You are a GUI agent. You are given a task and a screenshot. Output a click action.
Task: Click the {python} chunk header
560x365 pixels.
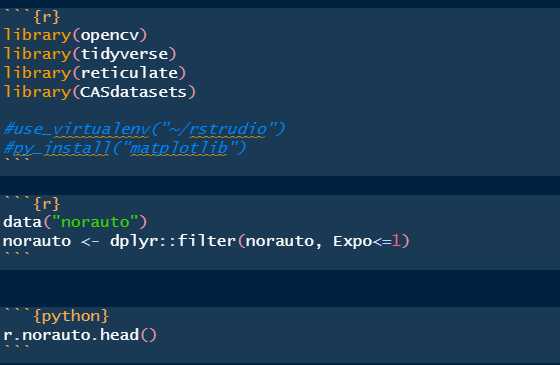coord(71,316)
